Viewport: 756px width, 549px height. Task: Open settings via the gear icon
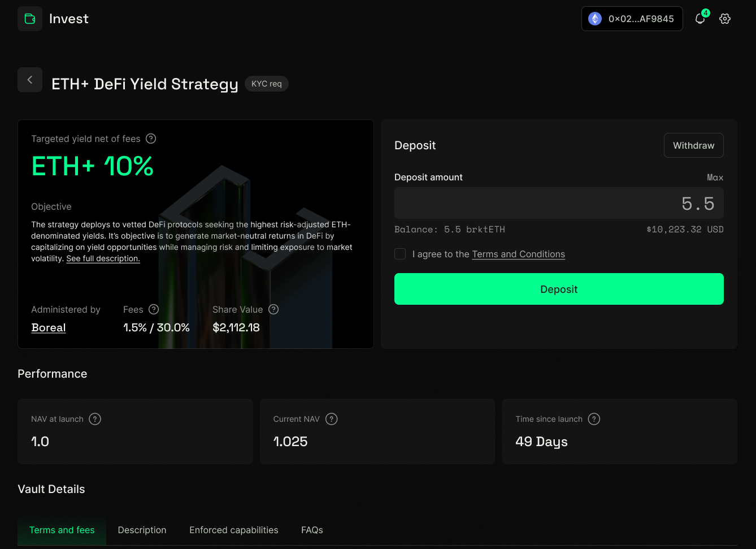pos(725,19)
